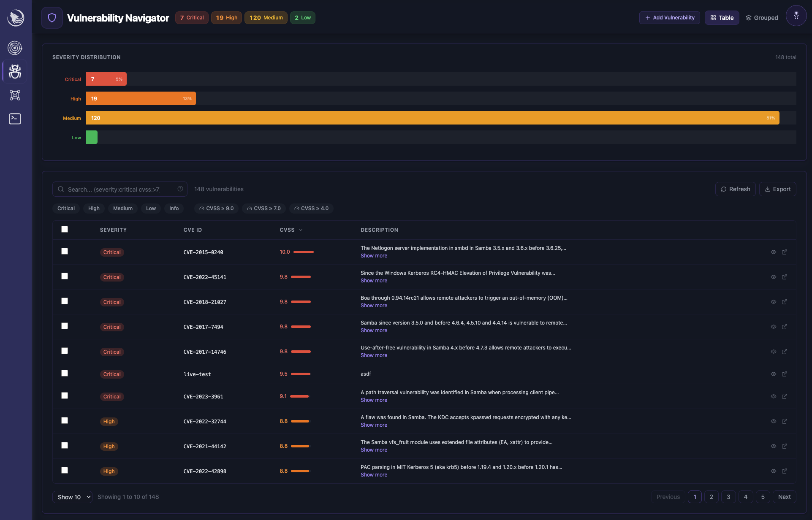Viewport: 812px width, 520px height.
Task: Open the terminal tool in sidebar
Action: coord(15,119)
